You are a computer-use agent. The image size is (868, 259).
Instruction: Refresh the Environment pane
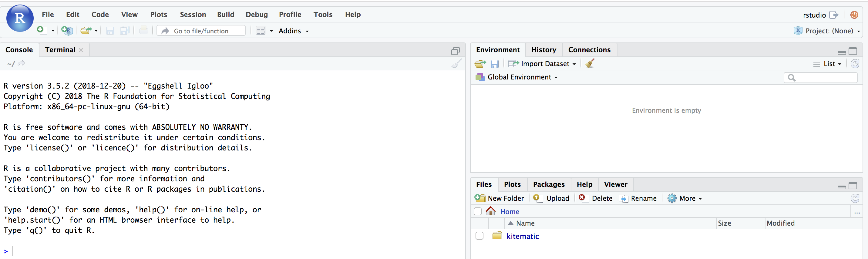click(855, 64)
